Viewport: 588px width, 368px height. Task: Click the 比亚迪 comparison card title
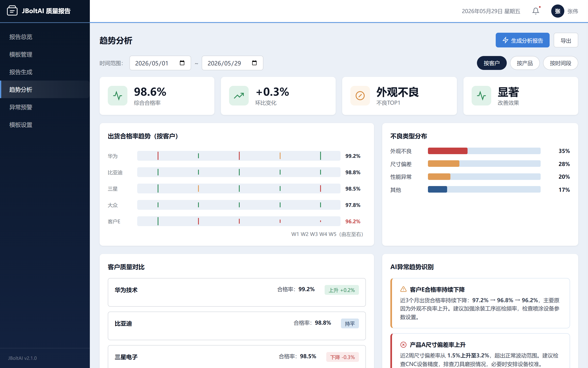click(x=123, y=323)
